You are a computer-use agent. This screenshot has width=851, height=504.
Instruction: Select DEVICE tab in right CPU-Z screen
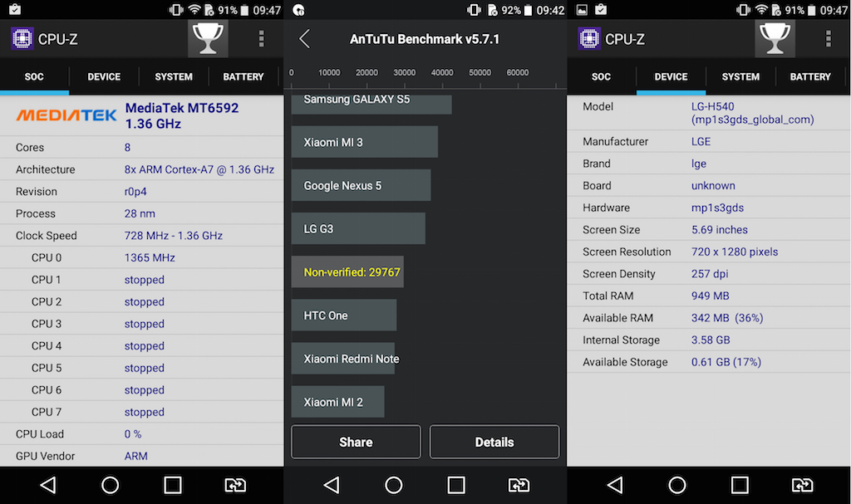tap(671, 76)
